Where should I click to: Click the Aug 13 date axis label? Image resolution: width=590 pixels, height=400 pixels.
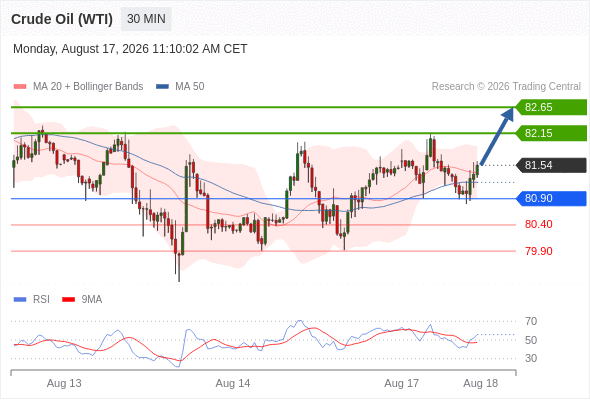click(x=64, y=383)
